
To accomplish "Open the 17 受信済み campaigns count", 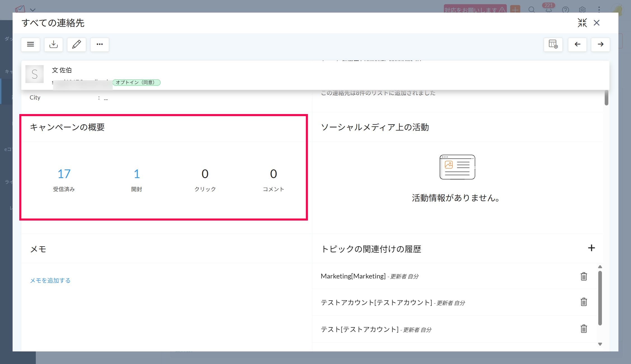I will click(x=64, y=174).
